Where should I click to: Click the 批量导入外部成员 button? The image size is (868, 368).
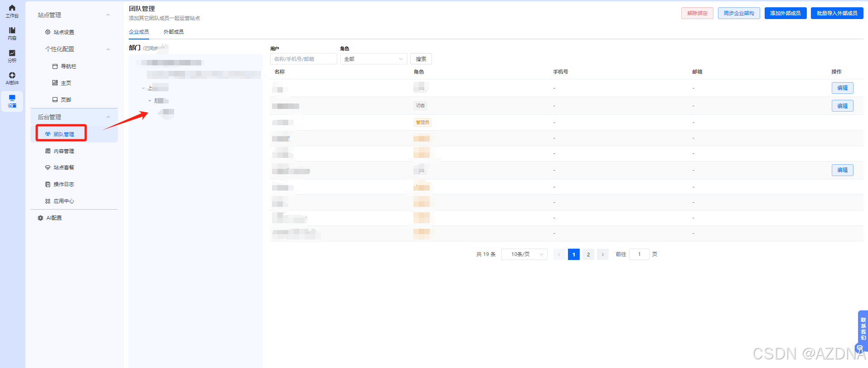point(837,13)
